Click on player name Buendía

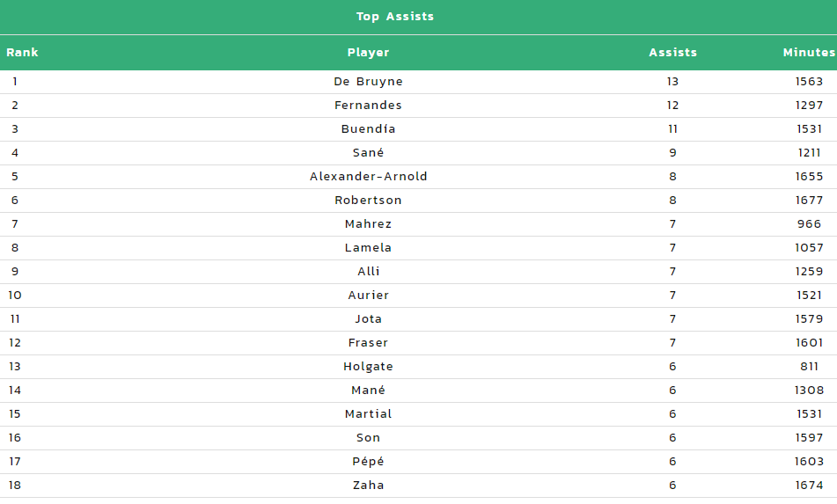tap(368, 129)
